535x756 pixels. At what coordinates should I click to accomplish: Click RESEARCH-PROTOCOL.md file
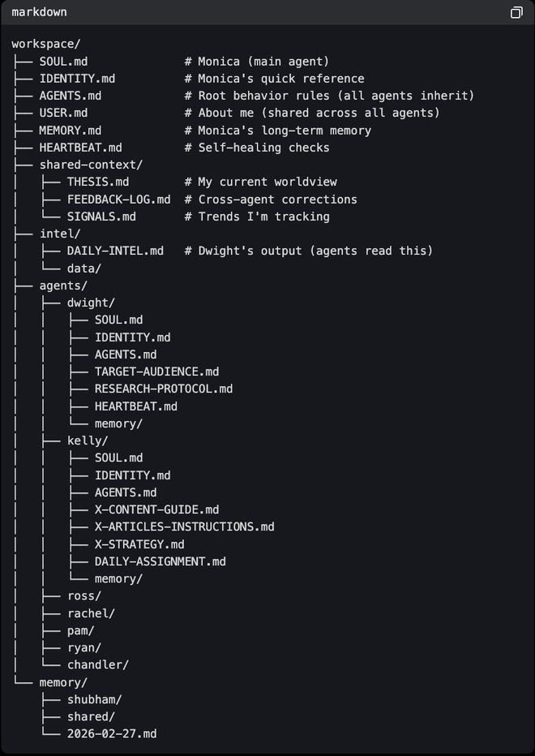(163, 389)
